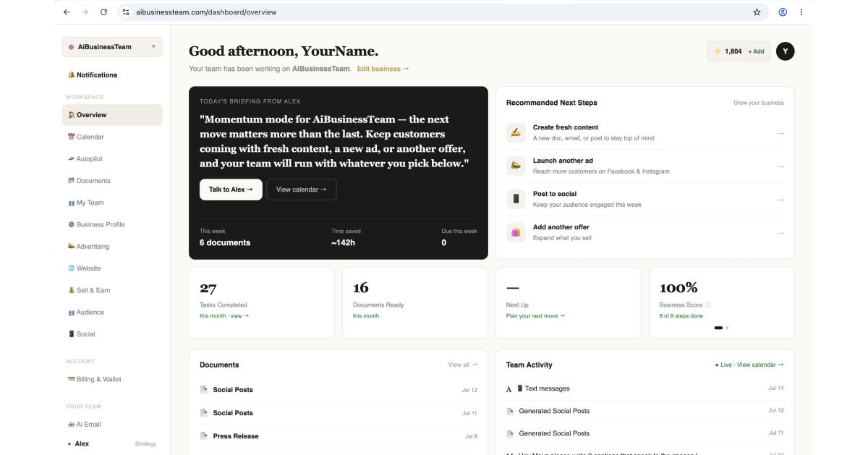Open Generated Social Posts activity from Jul 11
This screenshot has height=455, width=868.
point(645,433)
